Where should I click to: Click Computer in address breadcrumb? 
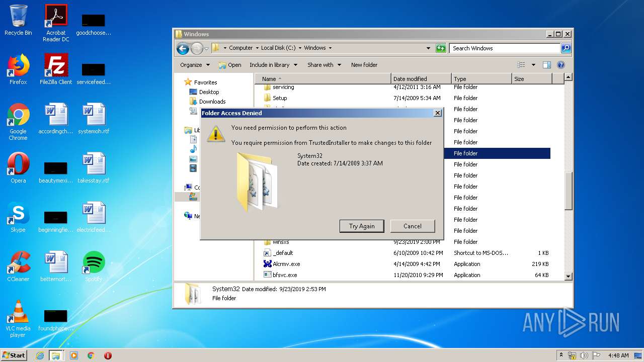click(x=240, y=48)
